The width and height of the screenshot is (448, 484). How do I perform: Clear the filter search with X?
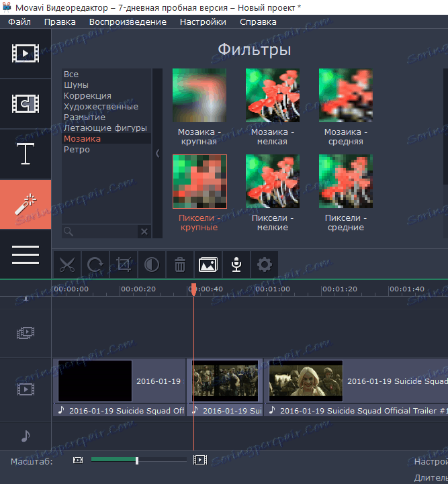(x=144, y=232)
